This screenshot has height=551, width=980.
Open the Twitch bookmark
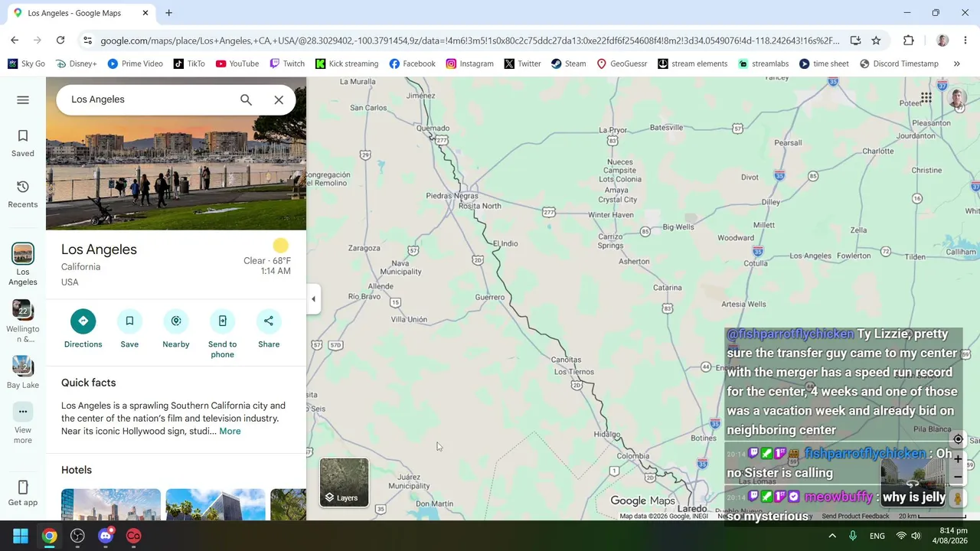[x=287, y=64]
